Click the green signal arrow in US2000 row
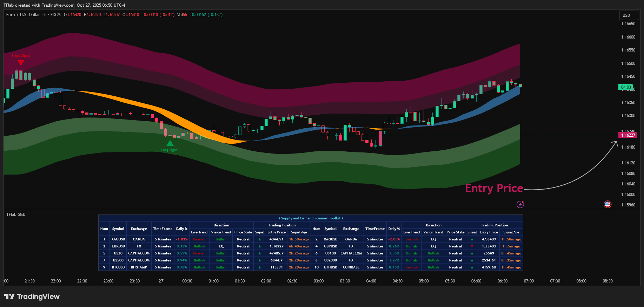The image size is (644, 307). coord(472,260)
